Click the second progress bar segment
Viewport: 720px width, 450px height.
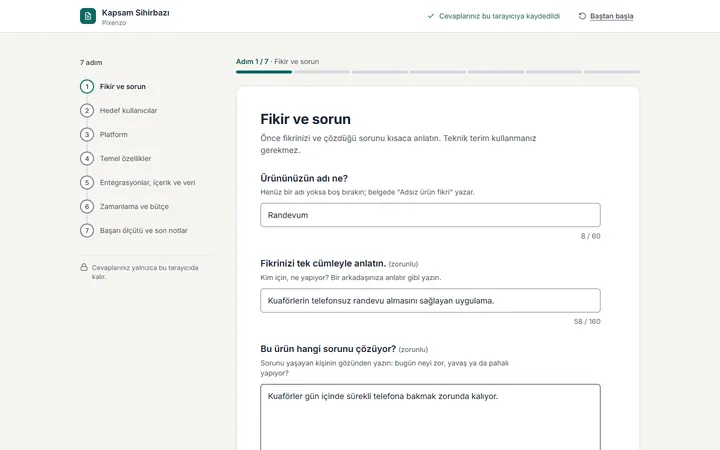(x=322, y=72)
